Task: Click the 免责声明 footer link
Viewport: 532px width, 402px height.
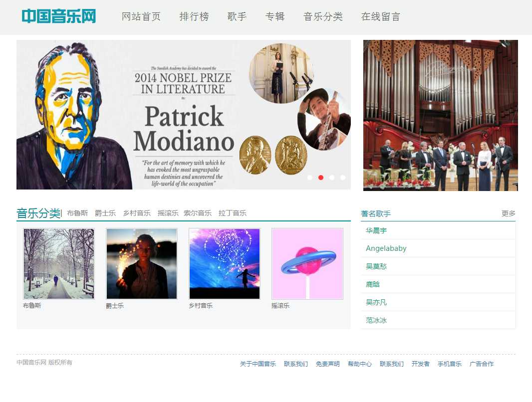Action: pyautogui.click(x=328, y=364)
